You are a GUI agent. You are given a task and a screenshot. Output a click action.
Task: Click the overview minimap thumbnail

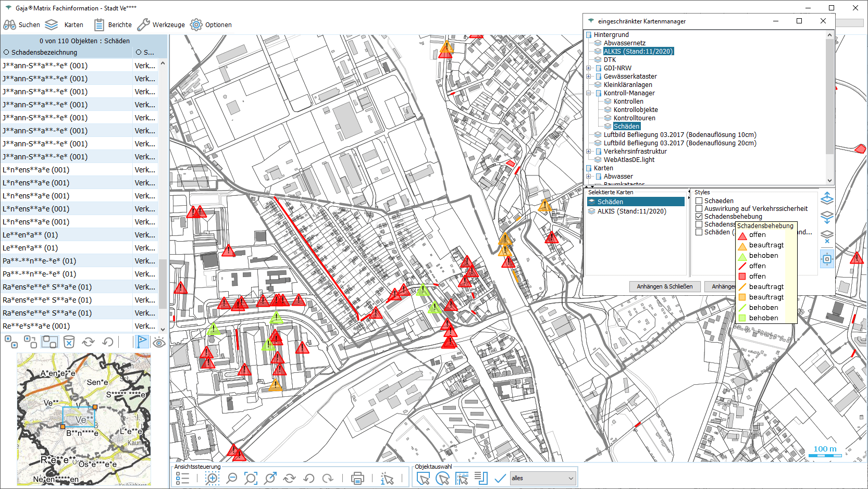click(x=84, y=419)
